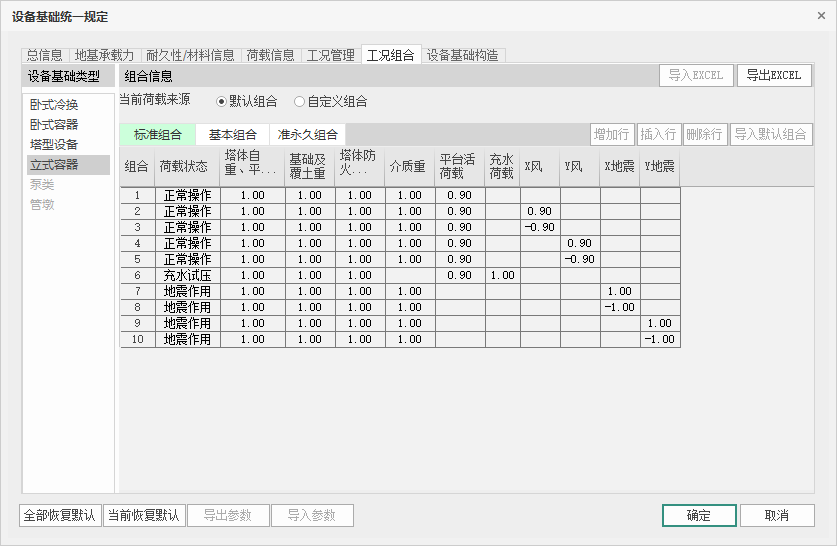This screenshot has width=837, height=546.
Task: Click the X风 column header
Action: click(540, 167)
